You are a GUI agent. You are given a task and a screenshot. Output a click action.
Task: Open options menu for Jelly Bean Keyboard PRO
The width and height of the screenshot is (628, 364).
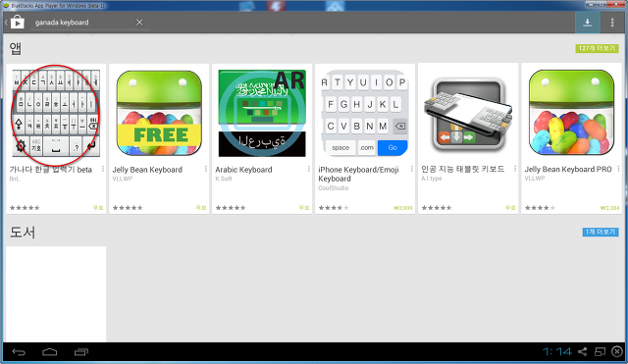pos(618,169)
